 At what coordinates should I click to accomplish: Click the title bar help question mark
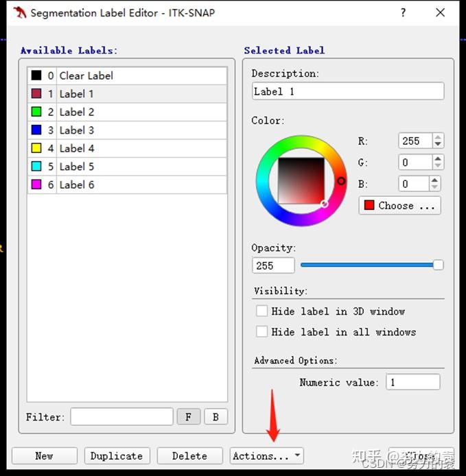click(404, 12)
